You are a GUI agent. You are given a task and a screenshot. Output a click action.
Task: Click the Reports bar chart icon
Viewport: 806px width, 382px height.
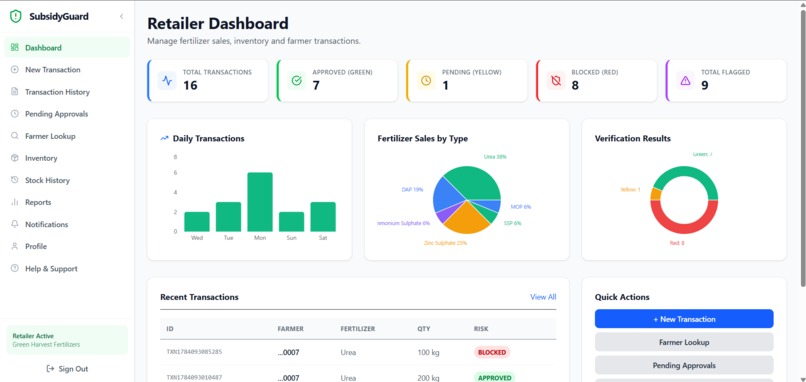click(15, 202)
